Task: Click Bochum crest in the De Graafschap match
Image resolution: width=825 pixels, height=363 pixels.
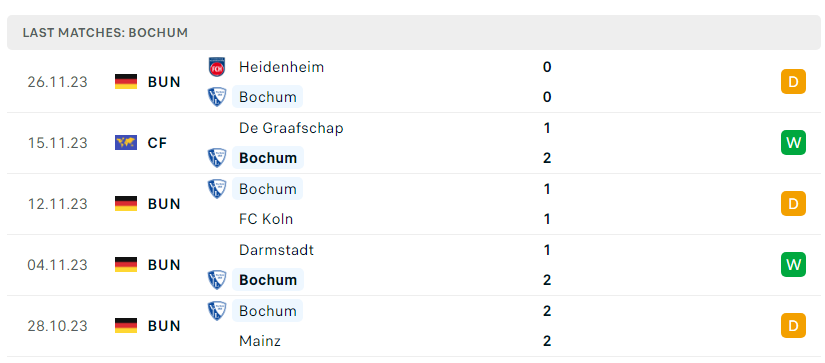Action: (217, 158)
